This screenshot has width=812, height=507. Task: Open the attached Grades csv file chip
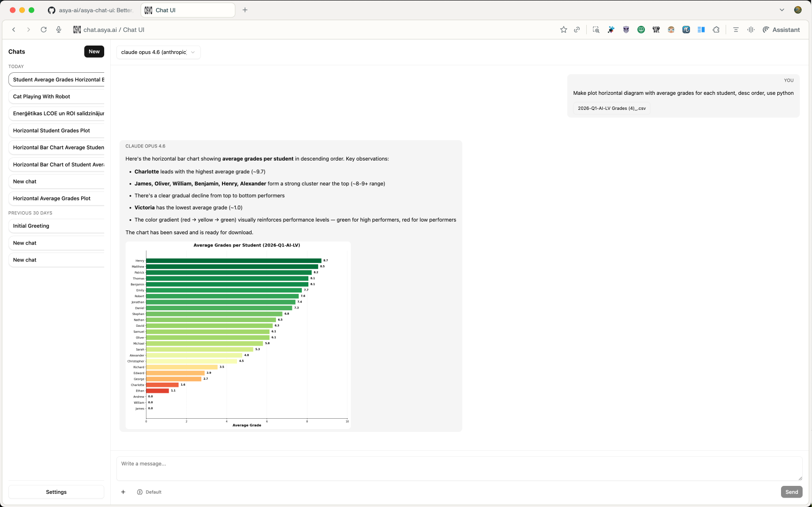pos(611,108)
